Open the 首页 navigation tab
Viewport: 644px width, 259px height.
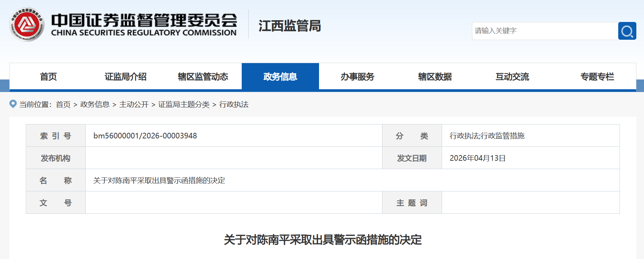[48, 77]
